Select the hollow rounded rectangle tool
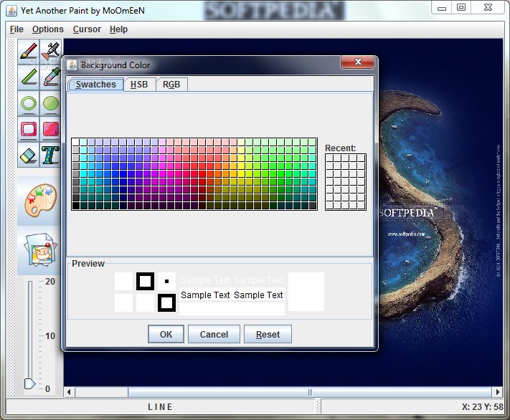 tap(29, 129)
